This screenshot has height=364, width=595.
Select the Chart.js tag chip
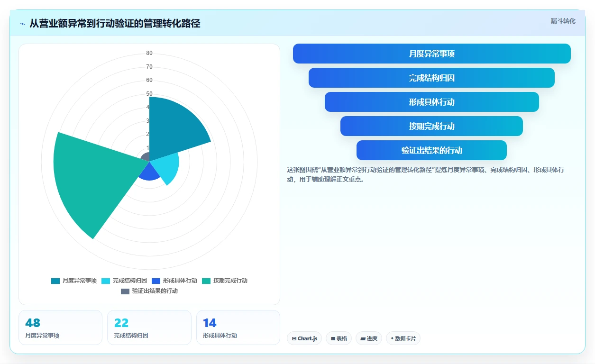[x=304, y=338]
